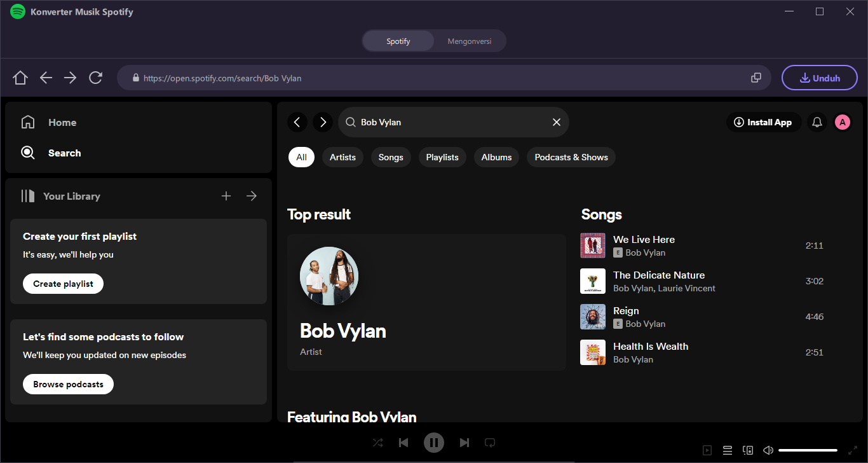The width and height of the screenshot is (868, 463).
Task: Open the Now Playing view icon
Action: (x=707, y=450)
